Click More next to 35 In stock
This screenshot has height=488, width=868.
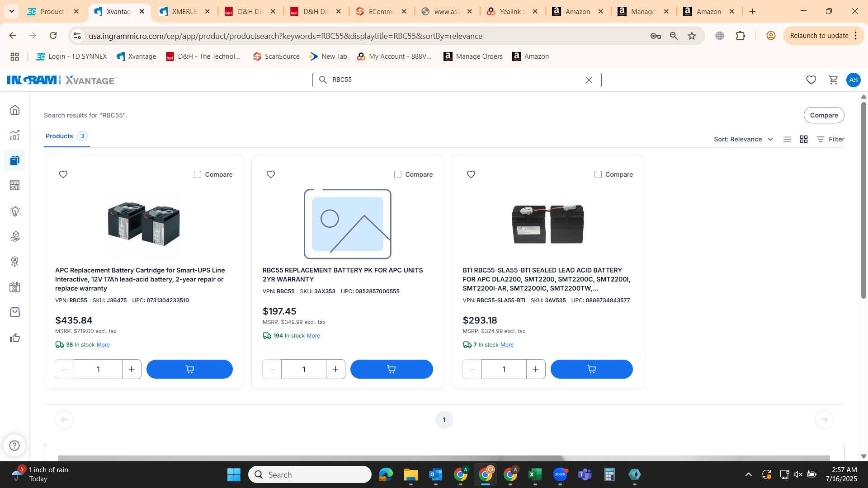103,345
